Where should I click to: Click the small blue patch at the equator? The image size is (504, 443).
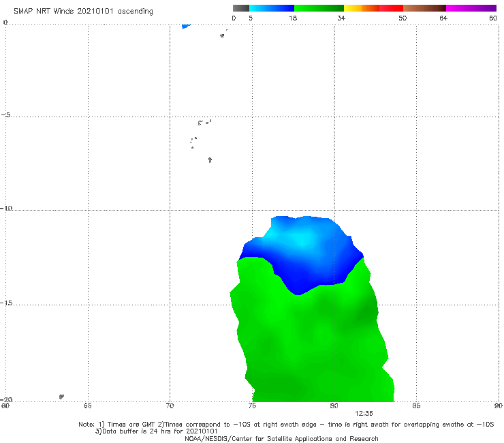186,26
